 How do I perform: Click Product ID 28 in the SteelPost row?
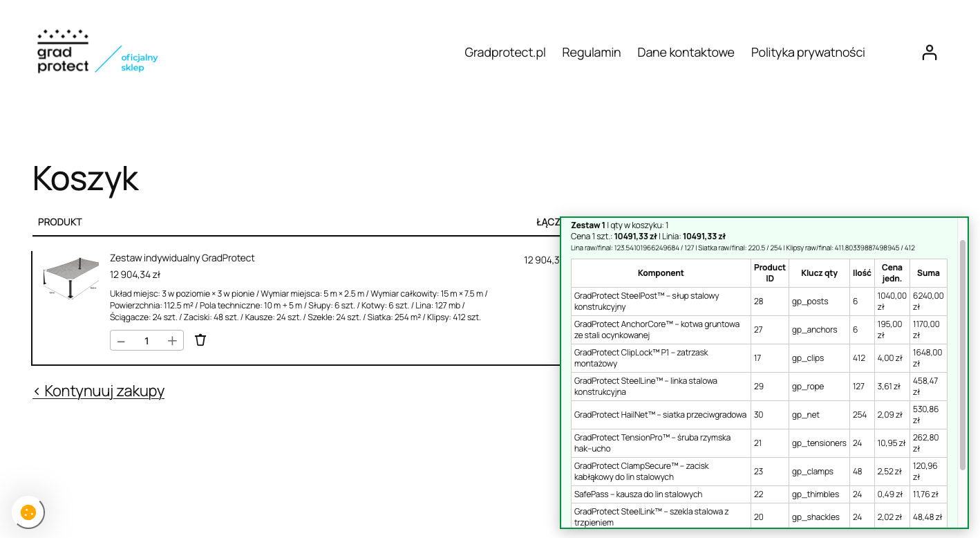tap(770, 302)
